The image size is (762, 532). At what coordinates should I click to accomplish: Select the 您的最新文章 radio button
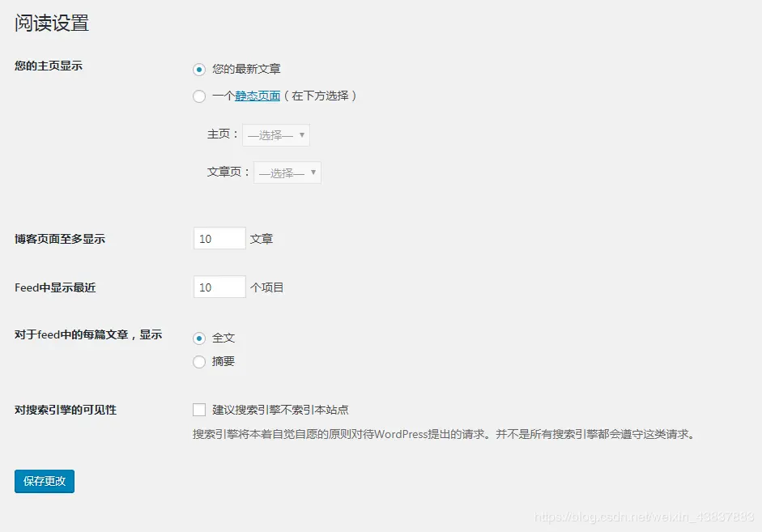(x=198, y=69)
